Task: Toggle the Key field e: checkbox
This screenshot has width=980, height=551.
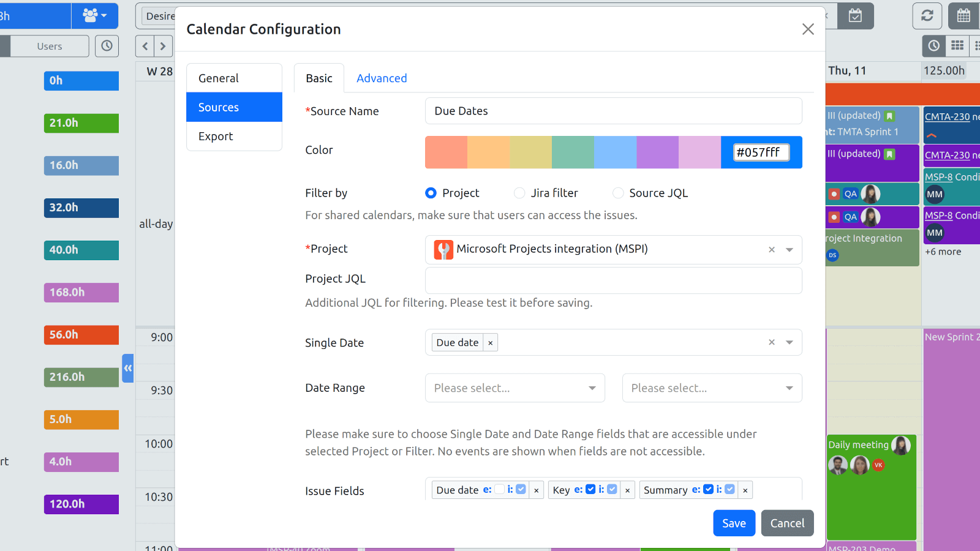Action: pos(590,489)
